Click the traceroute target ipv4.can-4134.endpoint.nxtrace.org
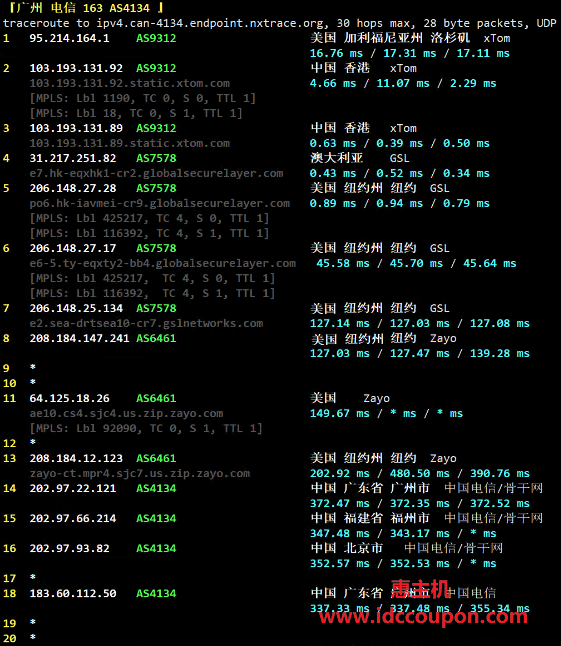 click(x=212, y=23)
